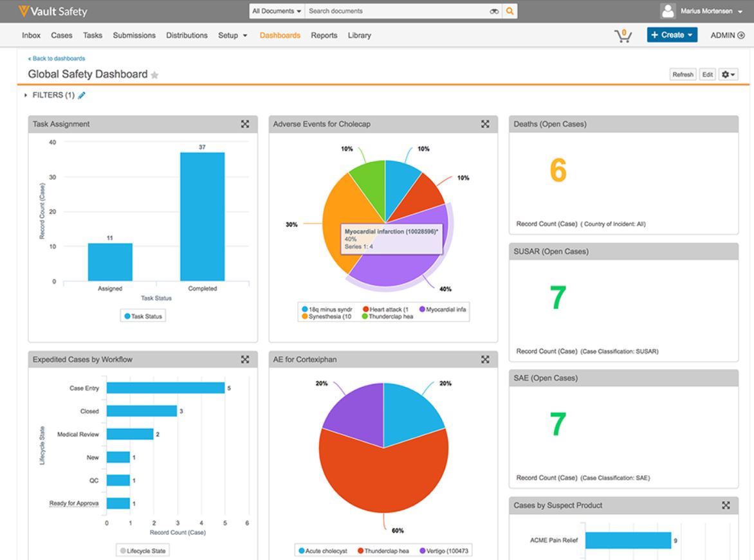The image size is (754, 560).
Task: Click the SUSAR count number 7
Action: [x=558, y=297]
